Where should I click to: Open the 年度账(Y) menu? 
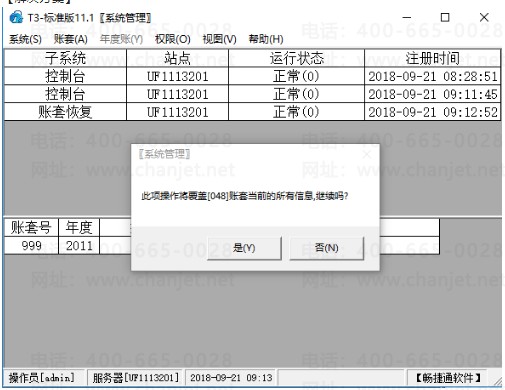(121, 39)
